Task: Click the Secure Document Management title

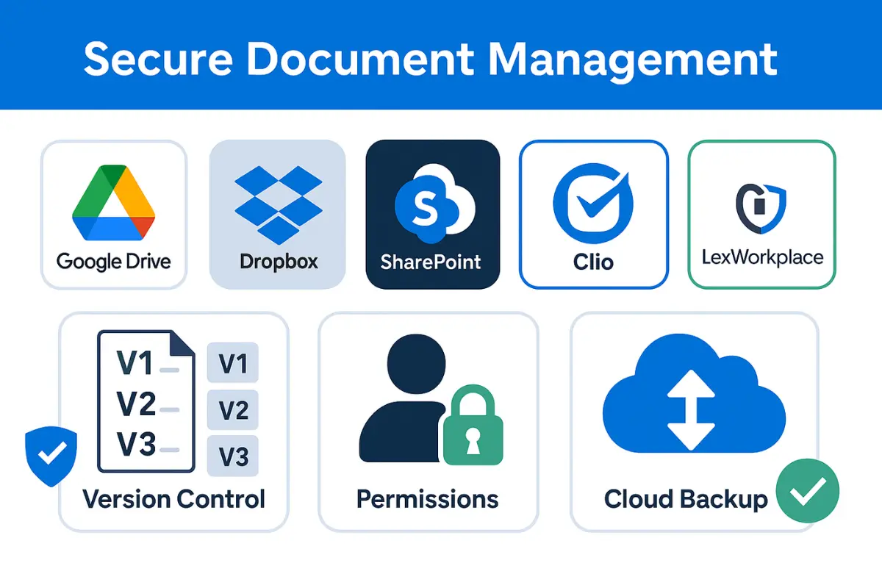Action: (x=431, y=59)
